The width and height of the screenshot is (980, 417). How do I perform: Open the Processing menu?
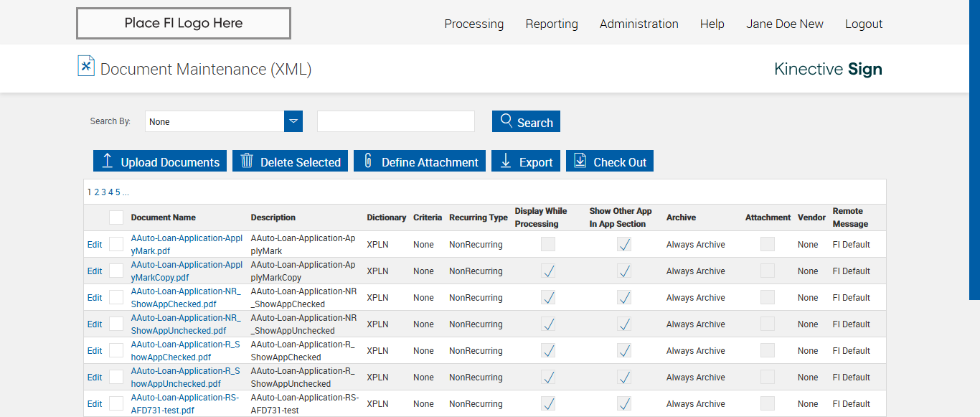point(473,24)
